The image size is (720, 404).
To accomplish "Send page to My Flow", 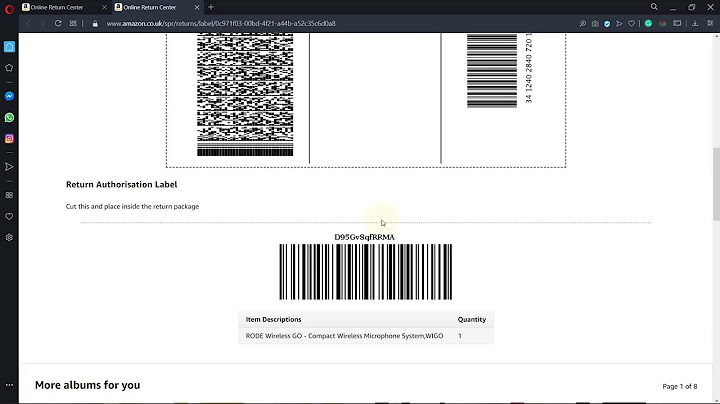I will tap(619, 23).
